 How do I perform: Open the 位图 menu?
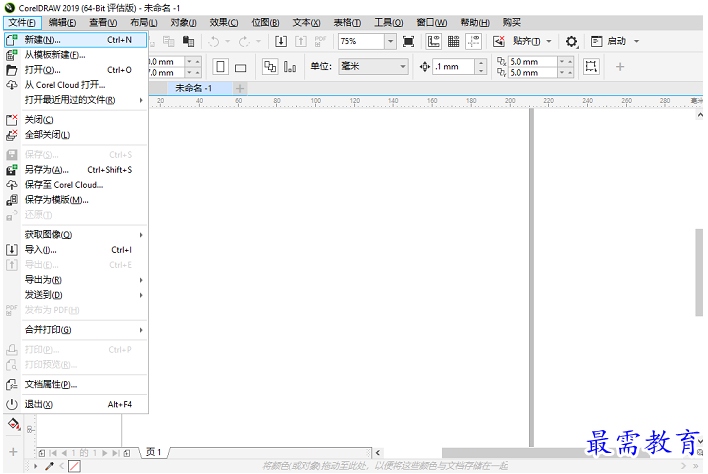click(x=266, y=23)
